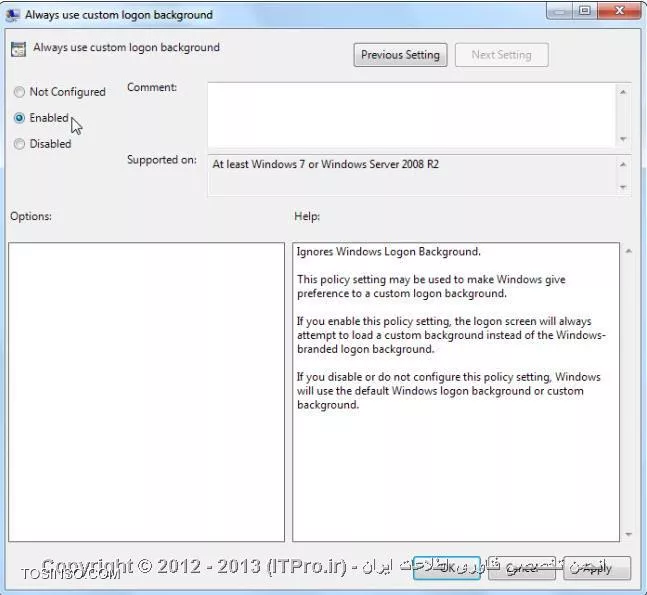Click the window icon in the title bar
Screen dimensions: 647x595
(x=12, y=15)
